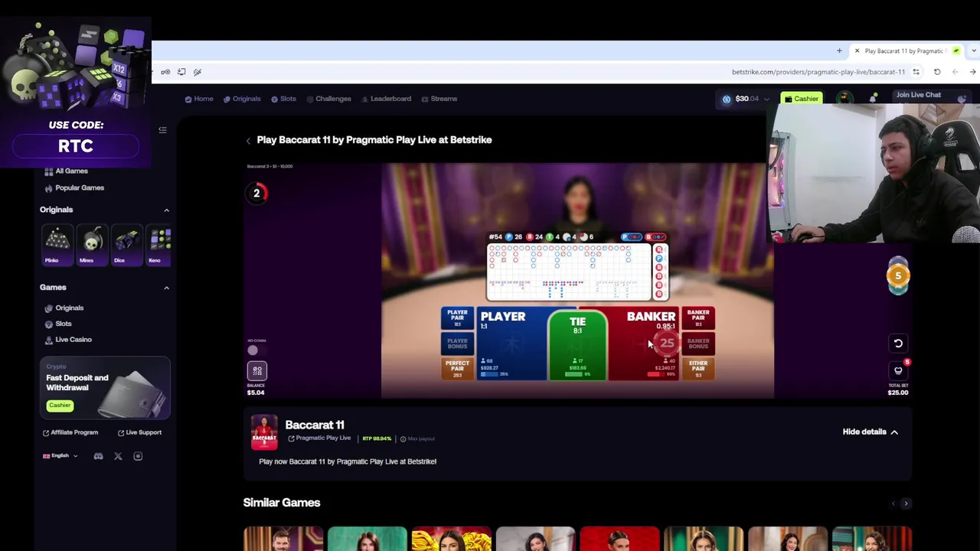The width and height of the screenshot is (980, 551).
Task: Open the Dice original game
Action: [126, 245]
